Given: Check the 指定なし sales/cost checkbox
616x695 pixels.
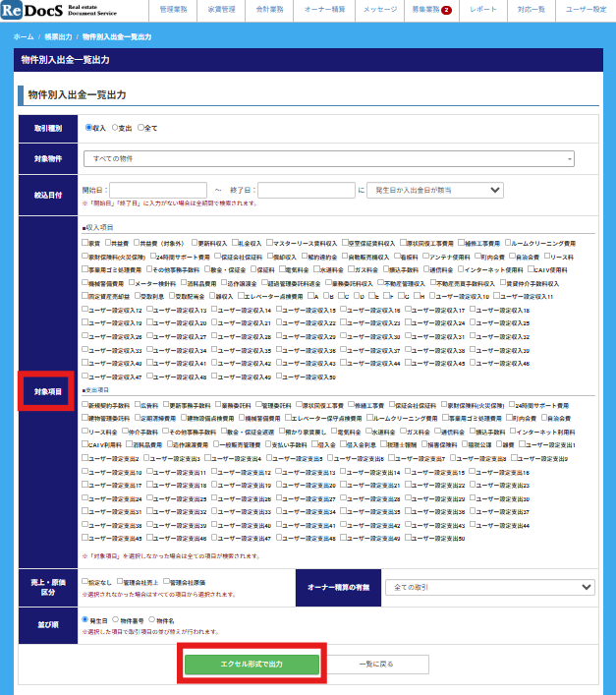Looking at the screenshot, I should click(85, 581).
